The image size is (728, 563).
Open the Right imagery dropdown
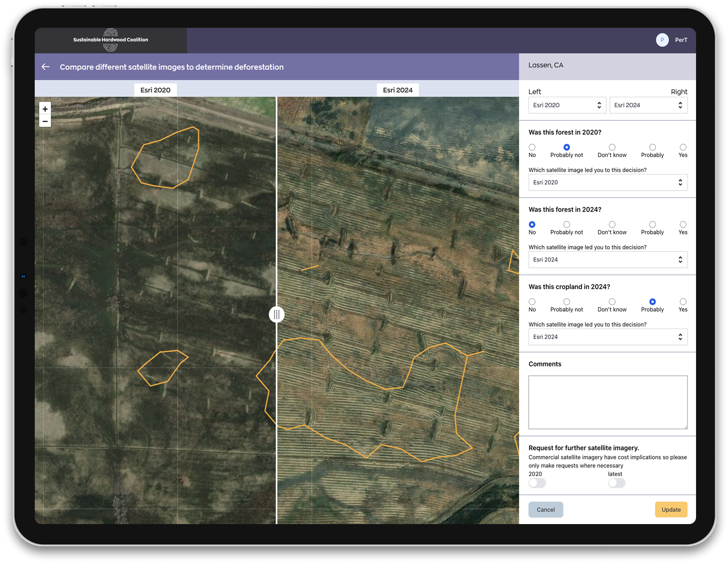pyautogui.click(x=648, y=105)
